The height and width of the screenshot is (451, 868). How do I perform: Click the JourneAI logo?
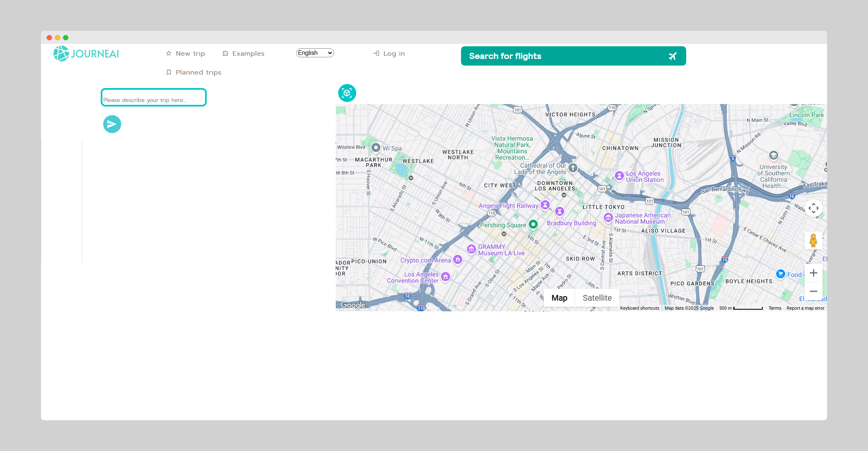tap(86, 54)
